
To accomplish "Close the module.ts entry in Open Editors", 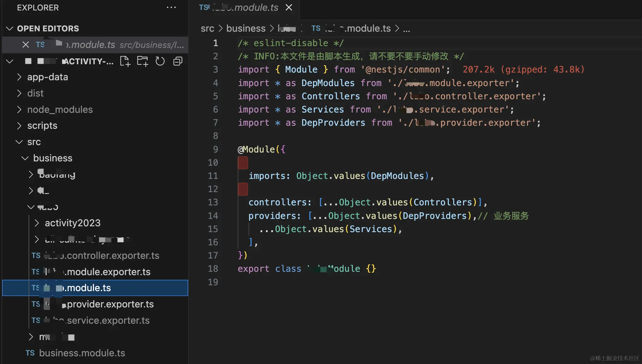I will tap(26, 45).
